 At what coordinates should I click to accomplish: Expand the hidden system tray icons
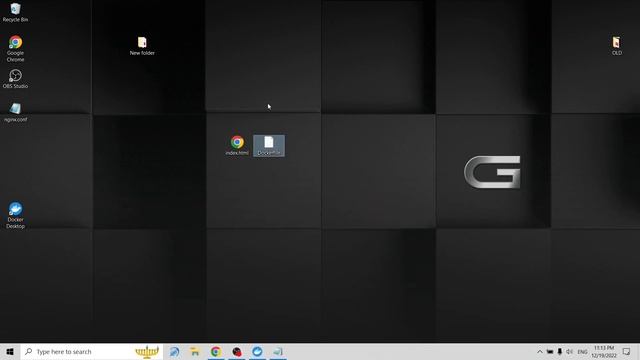coord(540,351)
